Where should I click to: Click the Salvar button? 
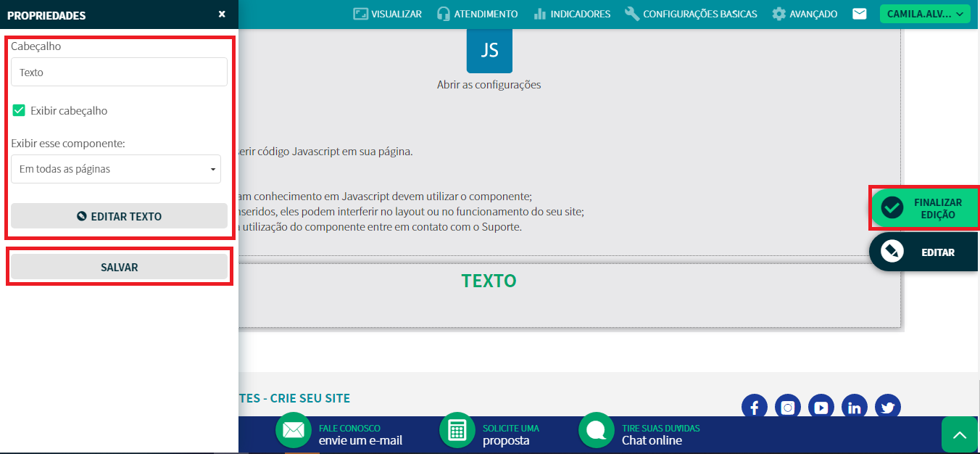pyautogui.click(x=119, y=267)
